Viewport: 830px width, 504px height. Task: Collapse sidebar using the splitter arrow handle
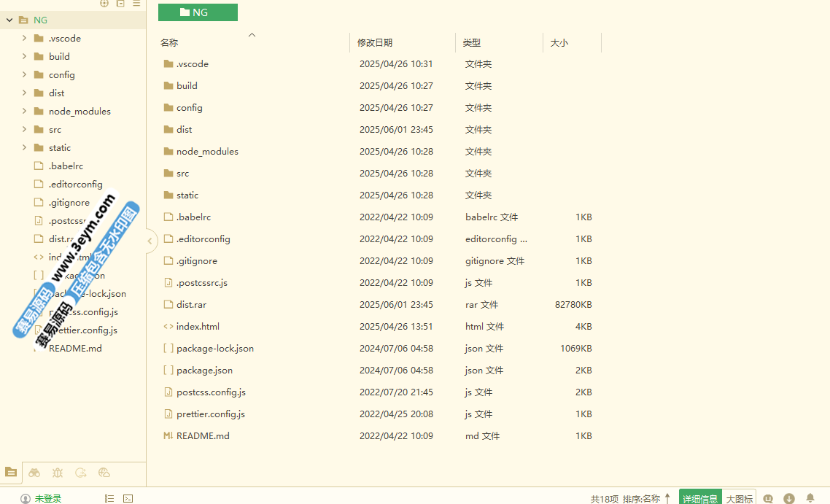[x=150, y=241]
